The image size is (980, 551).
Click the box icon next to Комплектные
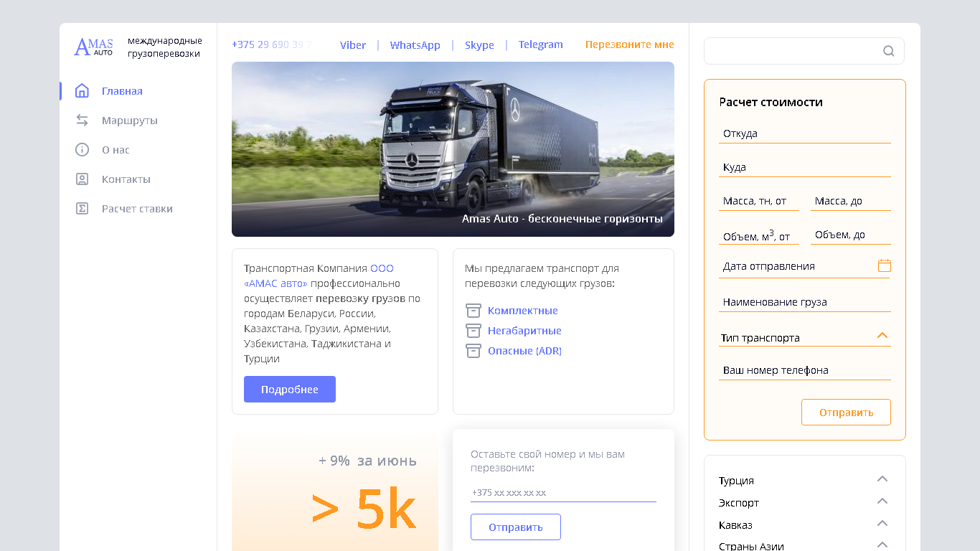473,311
